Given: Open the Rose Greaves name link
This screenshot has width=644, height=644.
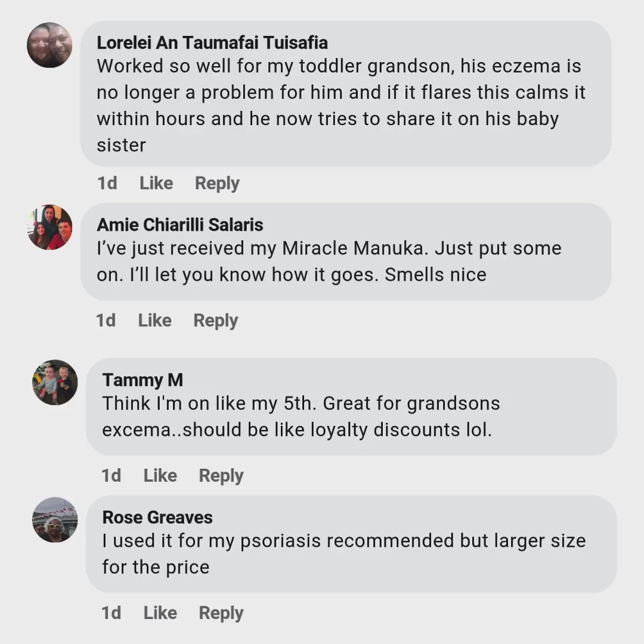Looking at the screenshot, I should [x=157, y=517].
